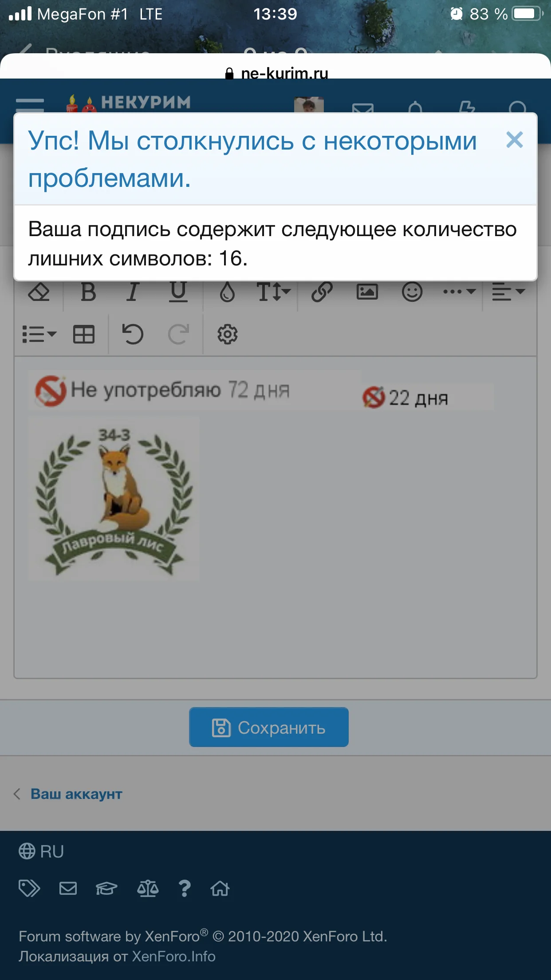Expand the font size dropdown
Screen dimensions: 551x980
click(273, 292)
